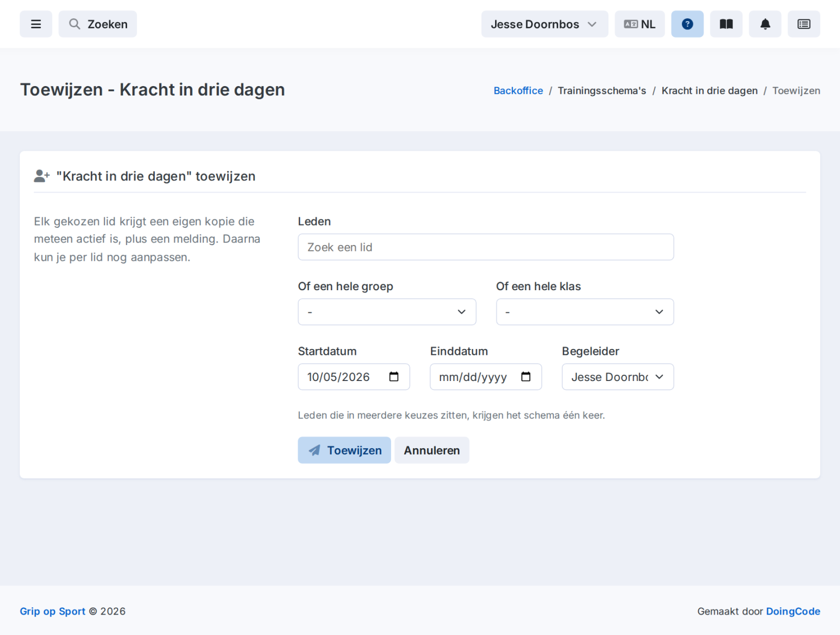Go to Trainingsschema's breadcrumb
Image resolution: width=840 pixels, height=635 pixels.
pyautogui.click(x=602, y=91)
